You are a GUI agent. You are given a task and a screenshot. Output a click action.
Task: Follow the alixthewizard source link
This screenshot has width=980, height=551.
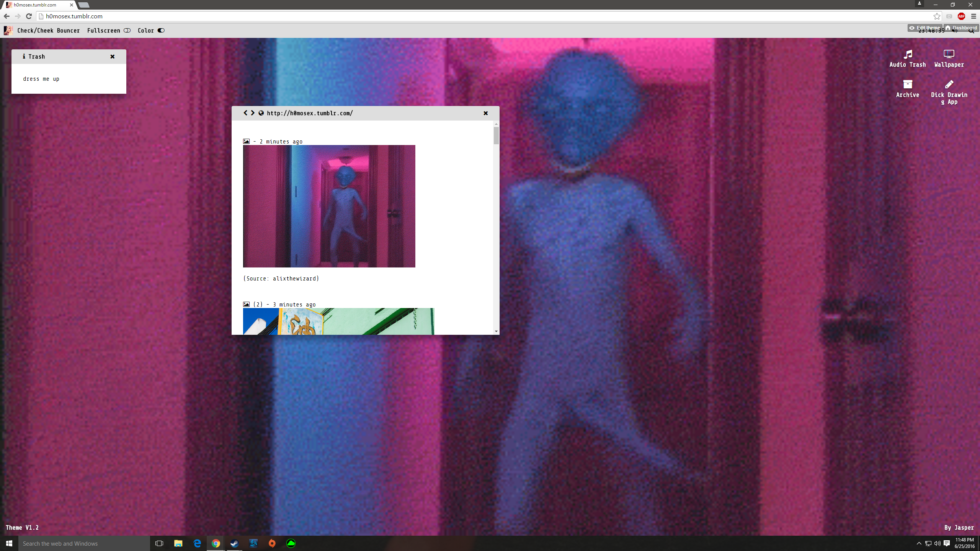(x=294, y=279)
